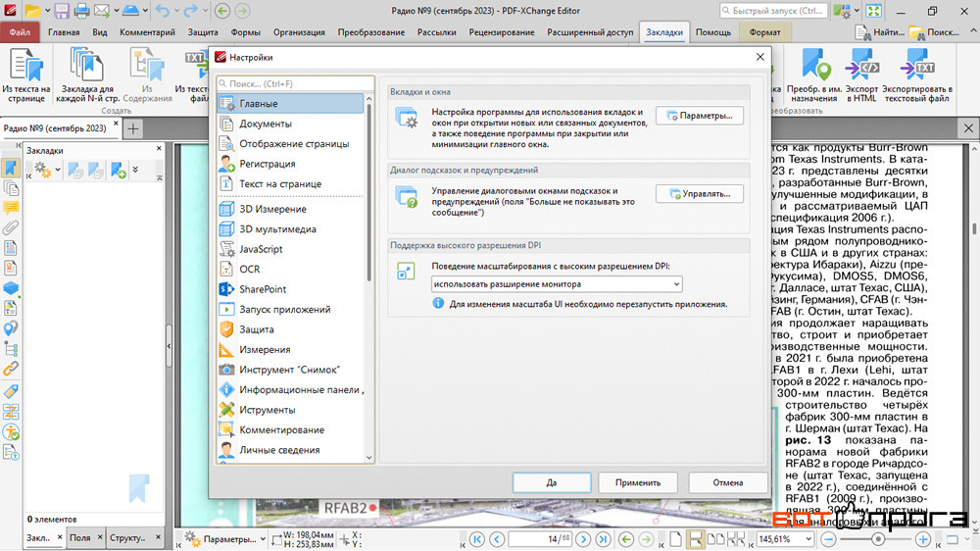Viewport: 980px width, 551px height.
Task: Open the Links chain icon in sidebar
Action: coord(11,369)
